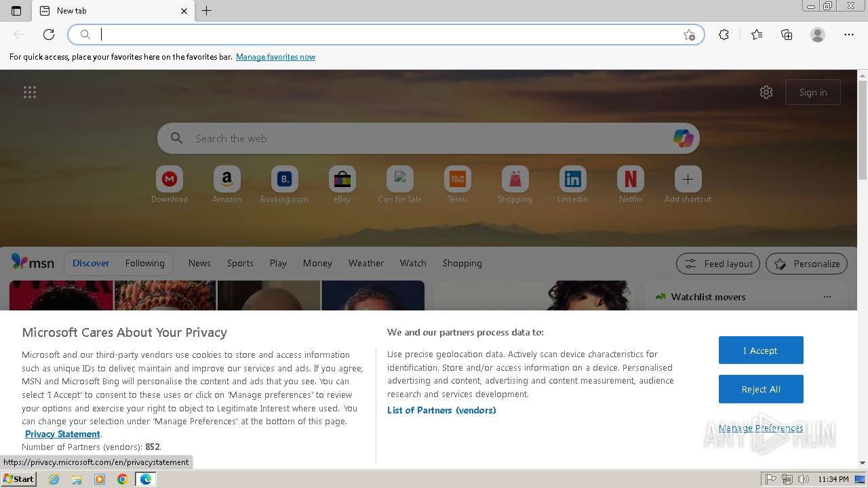Open the LinkedIn shortcut tile

point(573,184)
